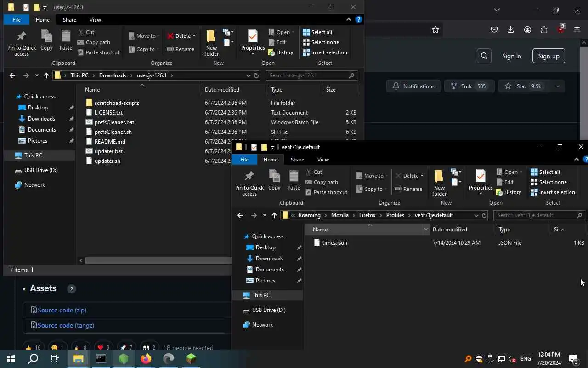This screenshot has height=368, width=588.
Task: Expand the GitHub Star list dropdown
Action: coord(558,86)
